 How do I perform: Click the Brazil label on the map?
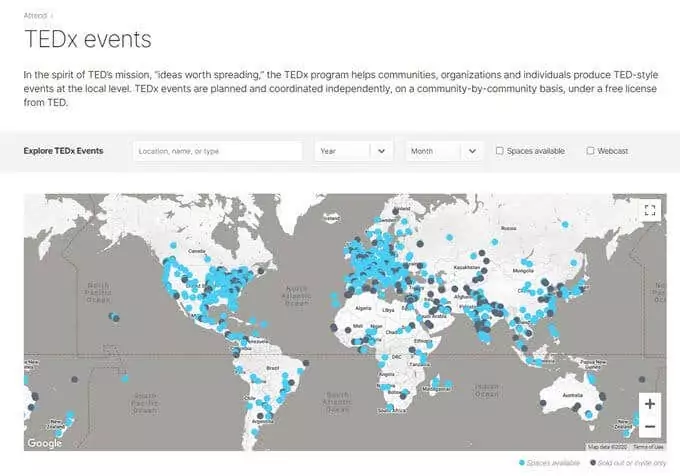273,368
